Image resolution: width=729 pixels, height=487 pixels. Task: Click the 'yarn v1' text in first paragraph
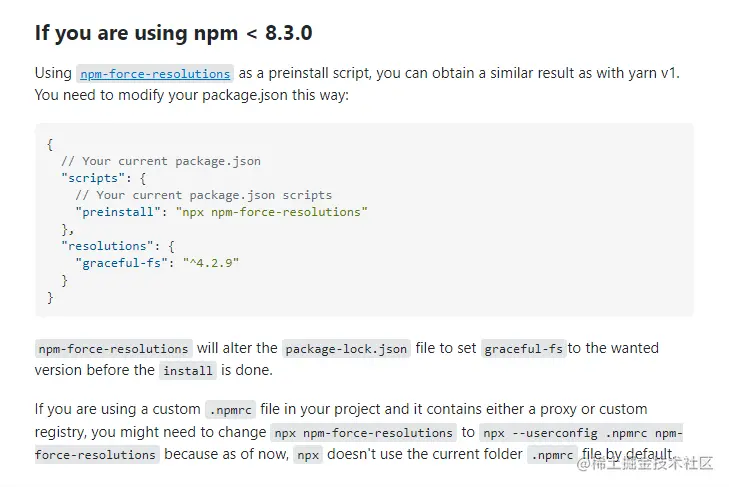(657, 73)
